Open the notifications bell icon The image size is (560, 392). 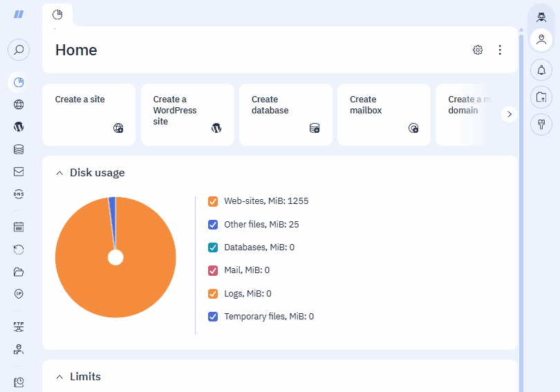point(541,70)
